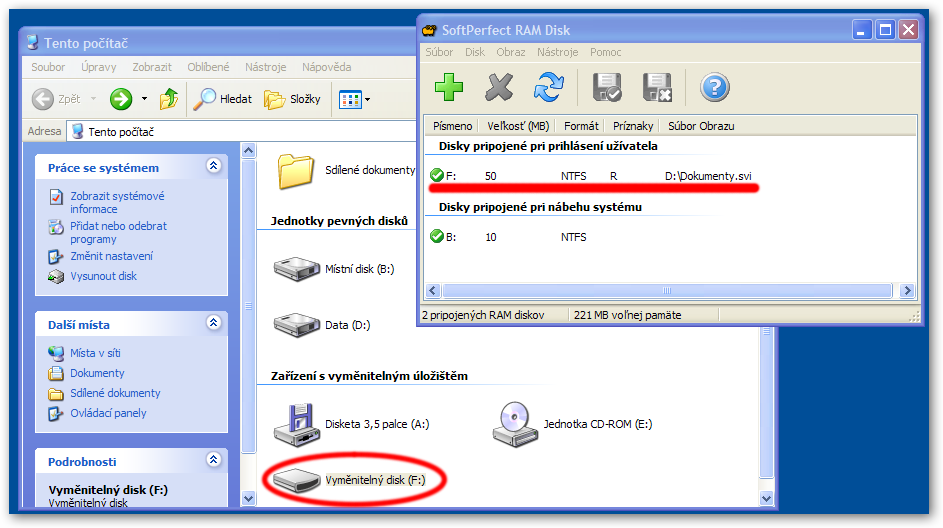
Task: Click the D:\Dokumenty.svi image path text
Action: (708, 176)
